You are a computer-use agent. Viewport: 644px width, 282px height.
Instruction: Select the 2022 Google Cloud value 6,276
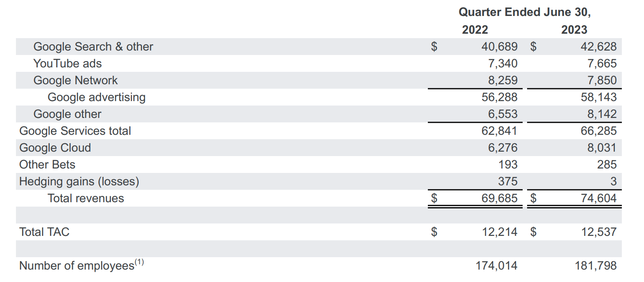[x=502, y=148]
